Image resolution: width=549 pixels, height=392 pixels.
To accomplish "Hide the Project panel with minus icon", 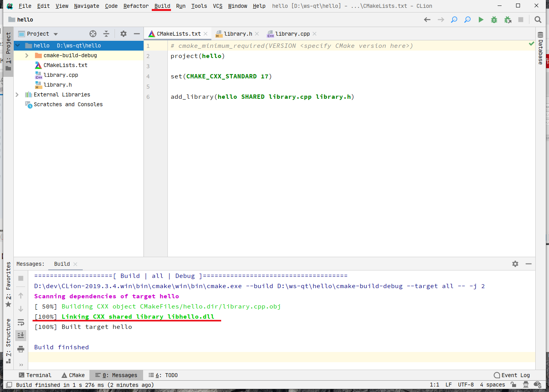I will pos(137,34).
